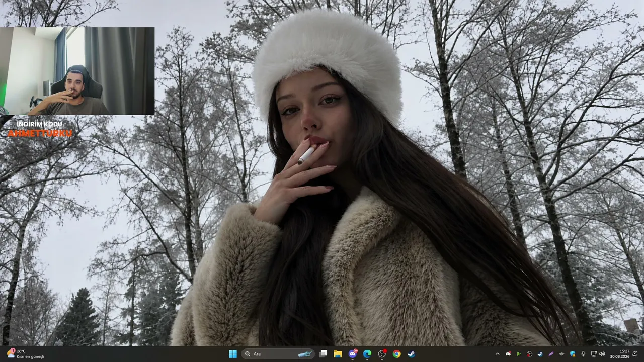Open Windows Security tray icon with warning
Image resolution: width=644 pixels, height=362 pixels.
pos(573,354)
